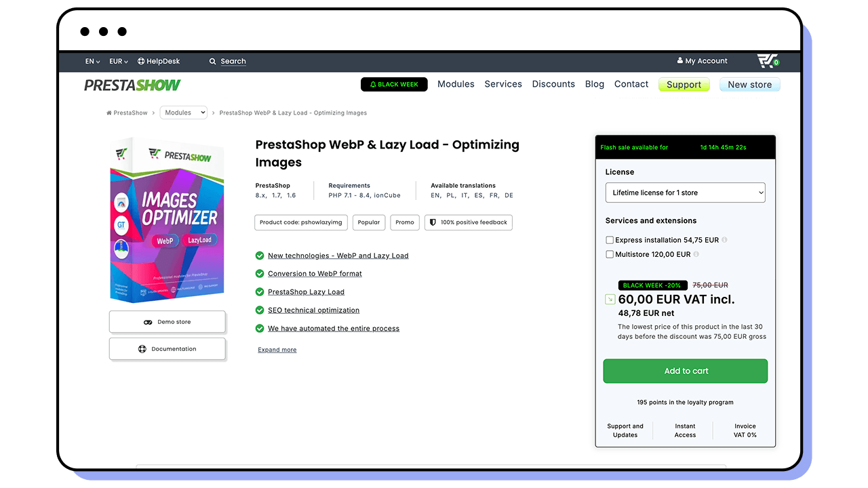
Task: Click the info icon beside Express installation
Action: pos(724,240)
